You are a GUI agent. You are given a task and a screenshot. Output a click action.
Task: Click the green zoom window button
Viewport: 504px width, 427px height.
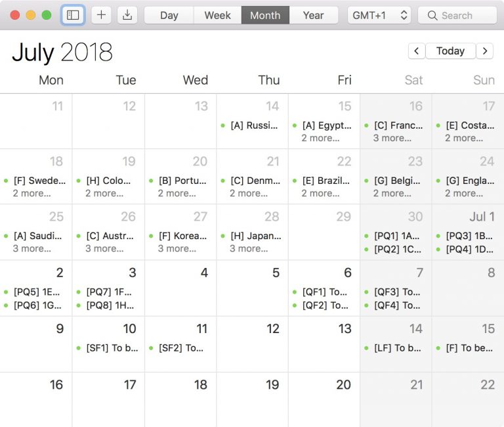[x=46, y=15]
